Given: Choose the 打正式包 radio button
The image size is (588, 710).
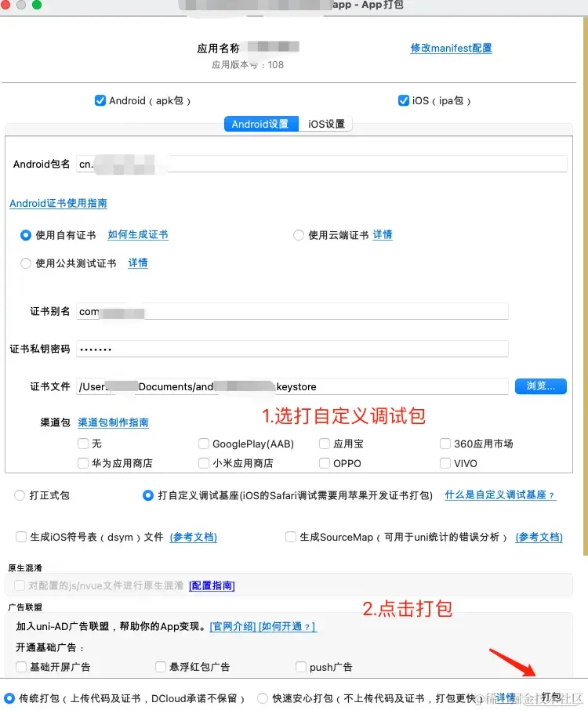Looking at the screenshot, I should [x=20, y=495].
